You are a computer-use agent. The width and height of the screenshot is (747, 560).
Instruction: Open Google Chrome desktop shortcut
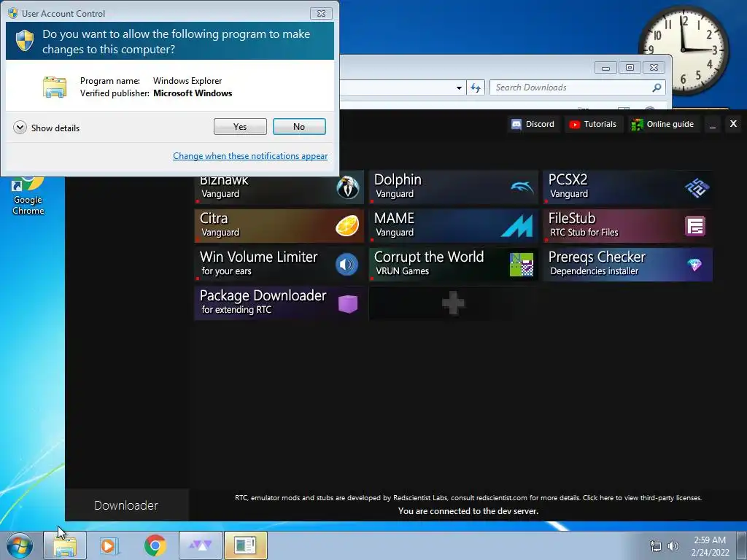28,195
